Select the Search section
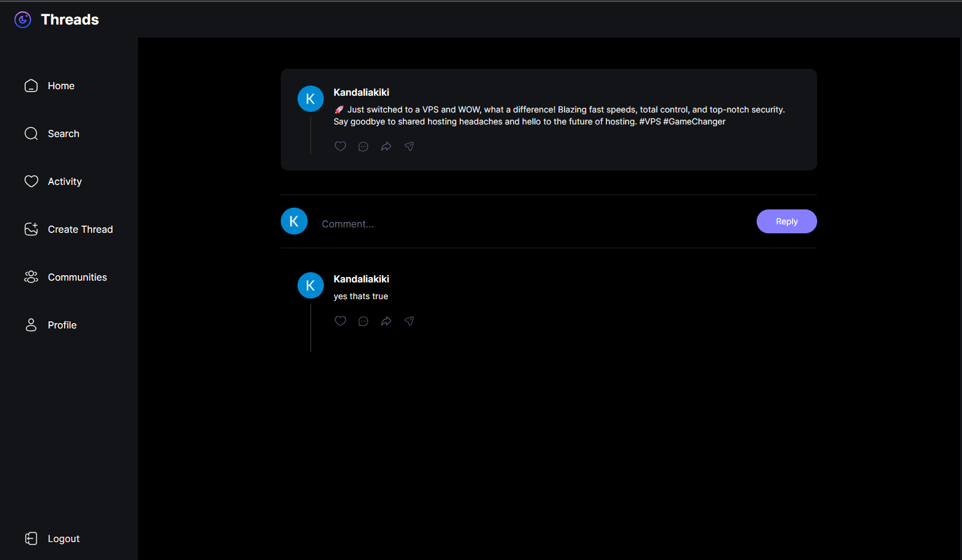Screen dimensions: 962x560 click(63, 133)
